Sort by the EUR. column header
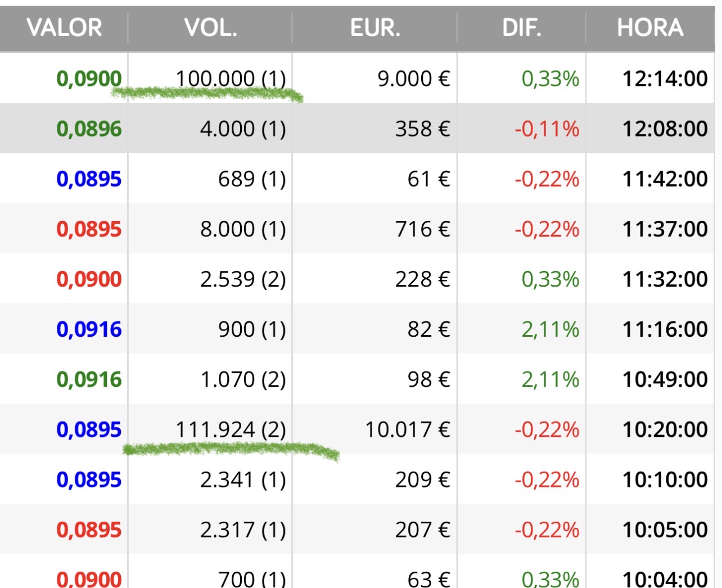The height and width of the screenshot is (588, 722). 375,28
